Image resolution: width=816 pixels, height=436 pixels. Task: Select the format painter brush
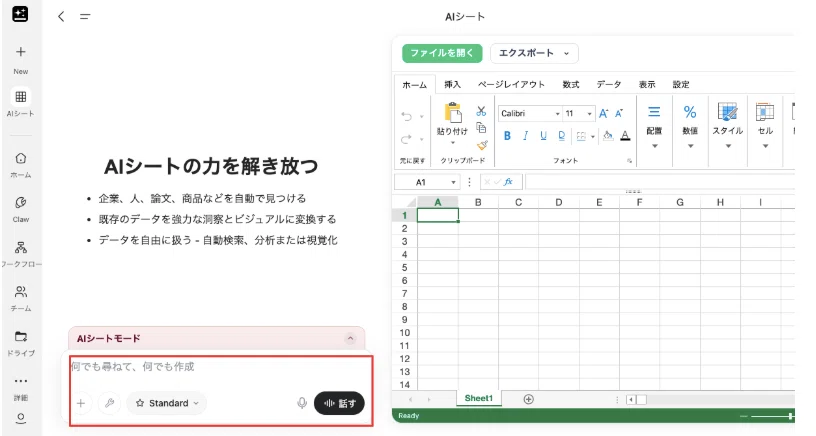(x=482, y=145)
